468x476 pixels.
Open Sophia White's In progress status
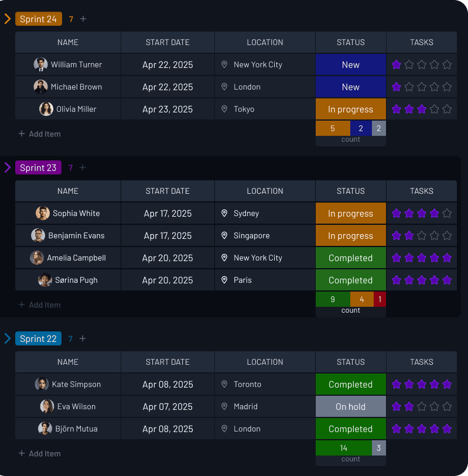(x=351, y=213)
